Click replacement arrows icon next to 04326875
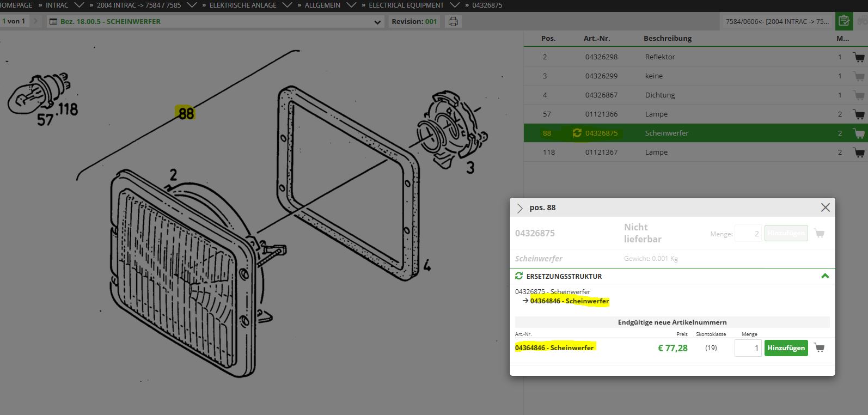 tap(577, 133)
